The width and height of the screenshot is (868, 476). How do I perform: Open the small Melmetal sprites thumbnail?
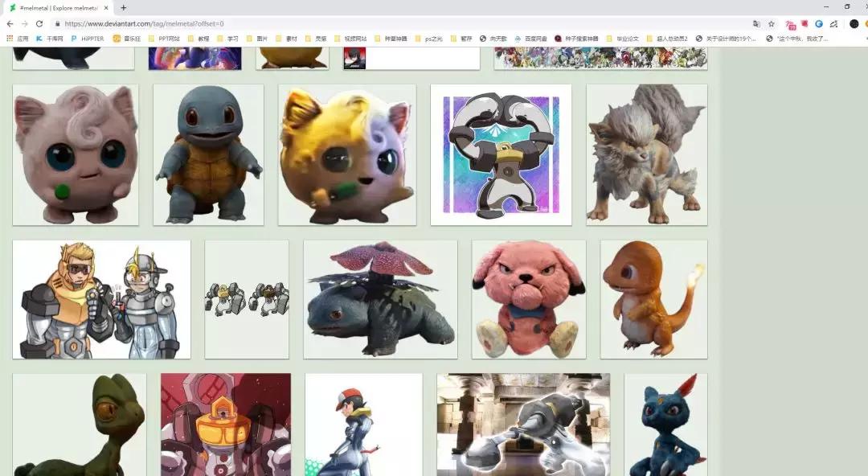point(247,299)
